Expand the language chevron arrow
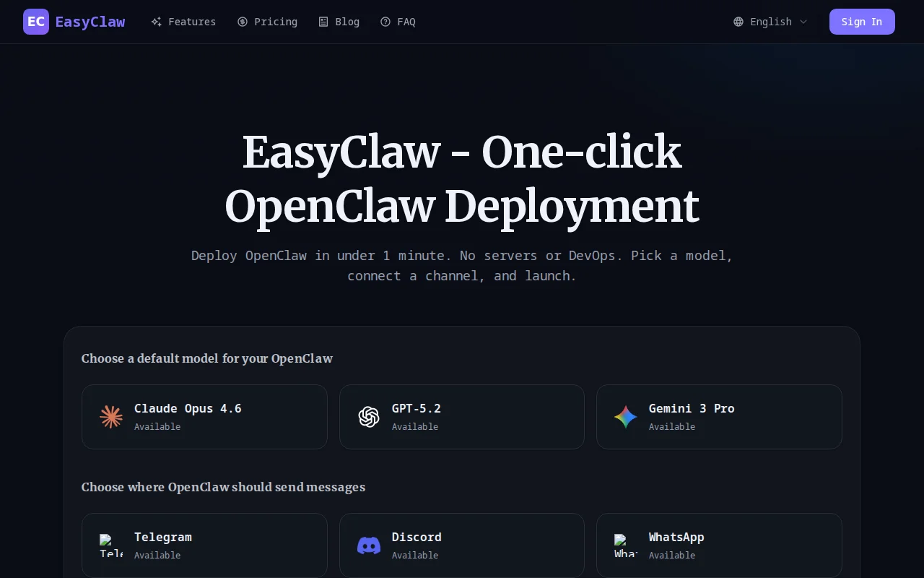The height and width of the screenshot is (578, 924). coord(803,22)
